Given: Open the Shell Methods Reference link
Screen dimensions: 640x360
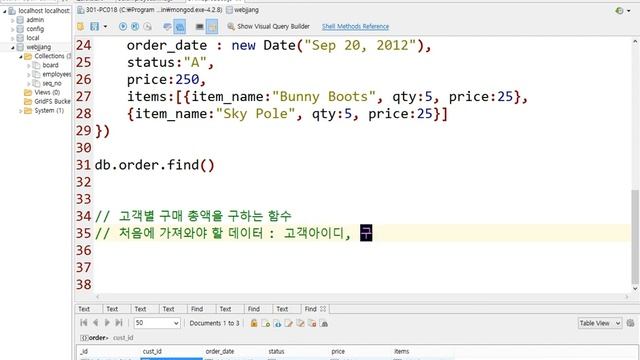Looking at the screenshot, I should click(355, 27).
